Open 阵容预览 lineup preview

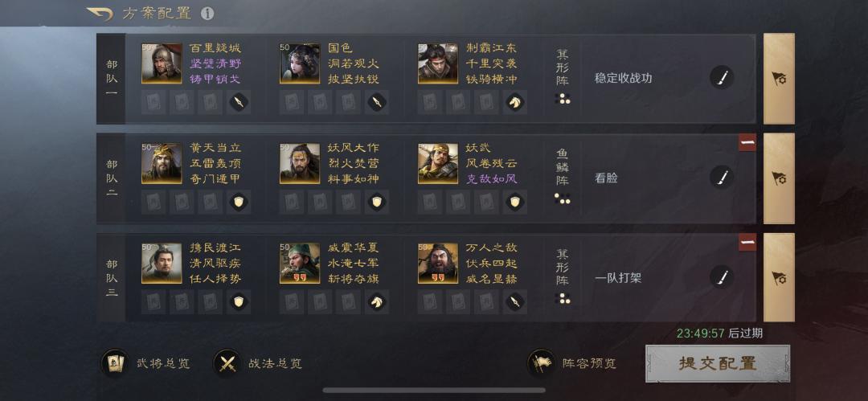572,363
